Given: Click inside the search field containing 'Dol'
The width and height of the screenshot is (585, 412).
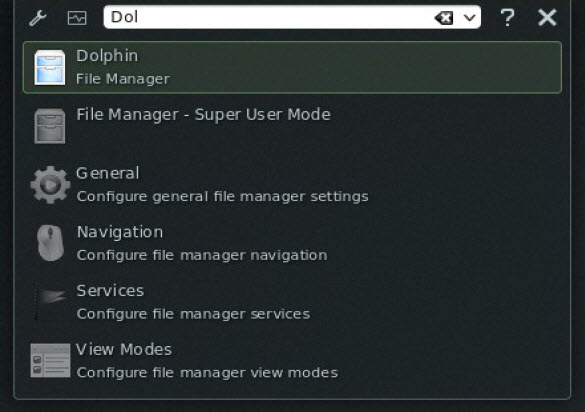Looking at the screenshot, I should tap(269, 17).
